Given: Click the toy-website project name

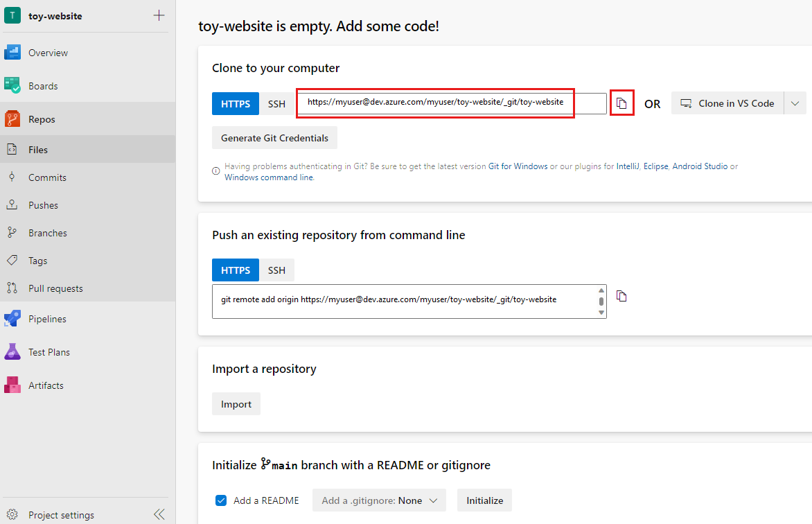Looking at the screenshot, I should (55, 16).
